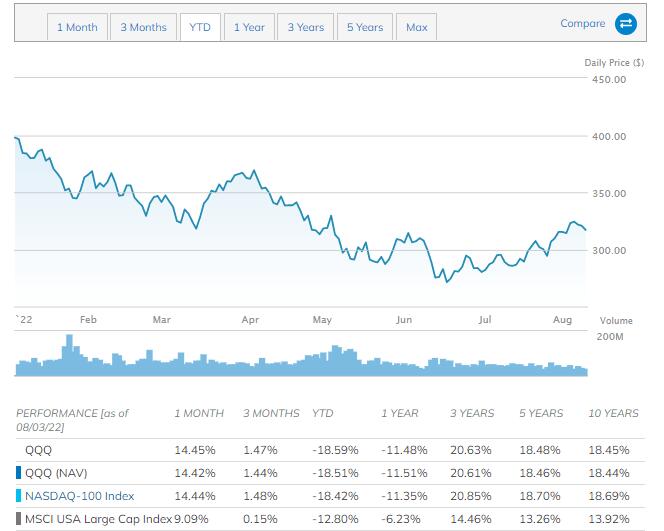The width and height of the screenshot is (664, 531).
Task: Click the 1 MONTH column header
Action: click(x=199, y=413)
